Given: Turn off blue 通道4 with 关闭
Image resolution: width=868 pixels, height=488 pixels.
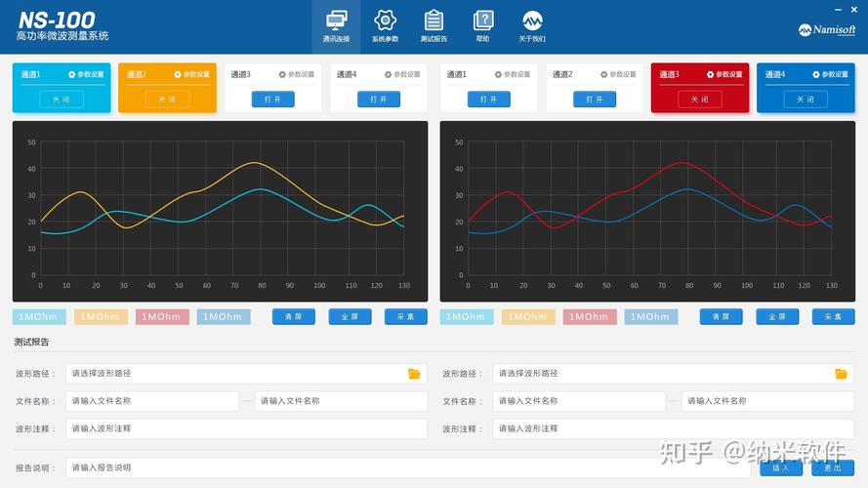Looking at the screenshot, I should click(x=806, y=100).
